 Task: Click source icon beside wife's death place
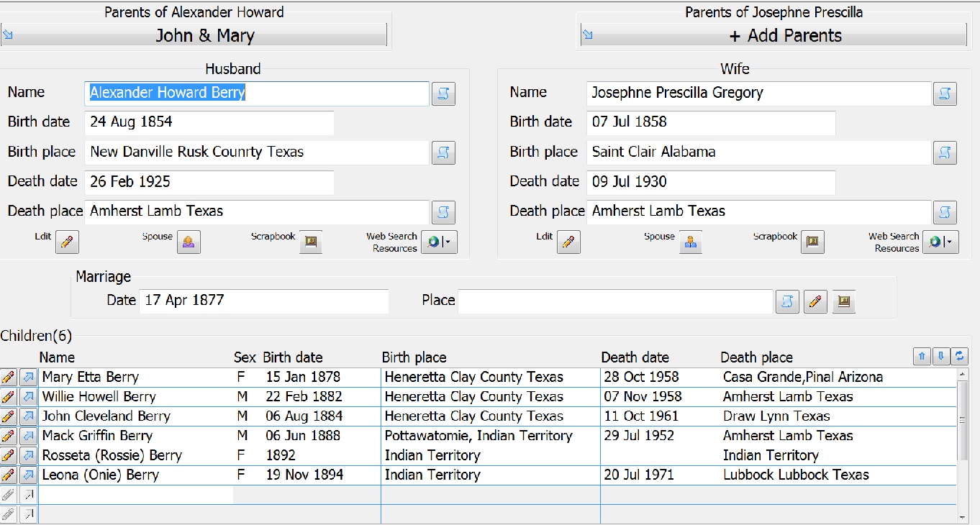point(945,212)
